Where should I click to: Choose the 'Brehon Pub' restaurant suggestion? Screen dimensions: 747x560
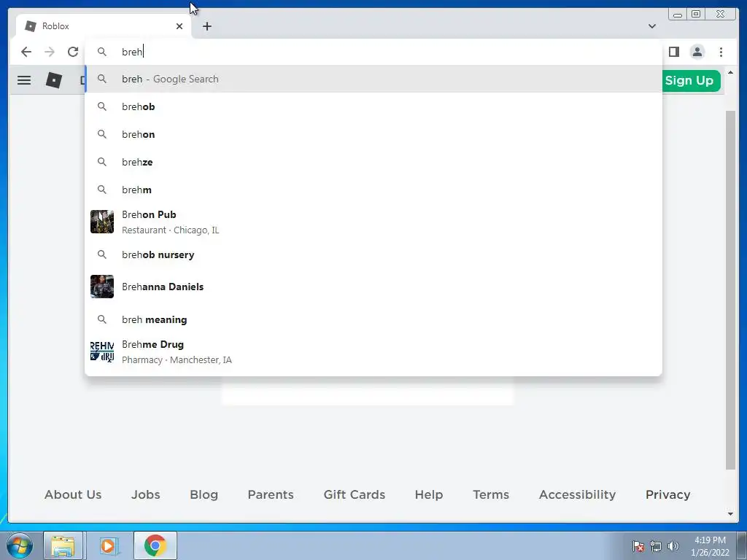pos(373,222)
